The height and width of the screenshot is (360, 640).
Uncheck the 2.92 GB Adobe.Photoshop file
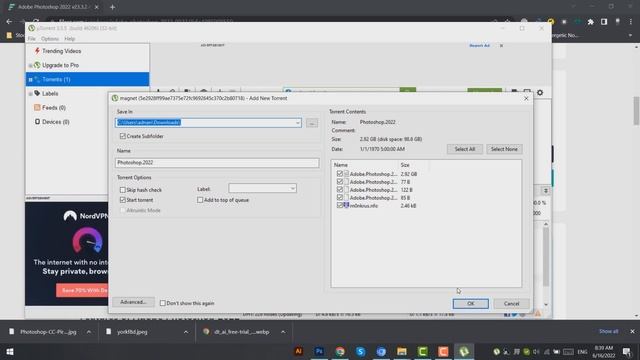(340, 173)
